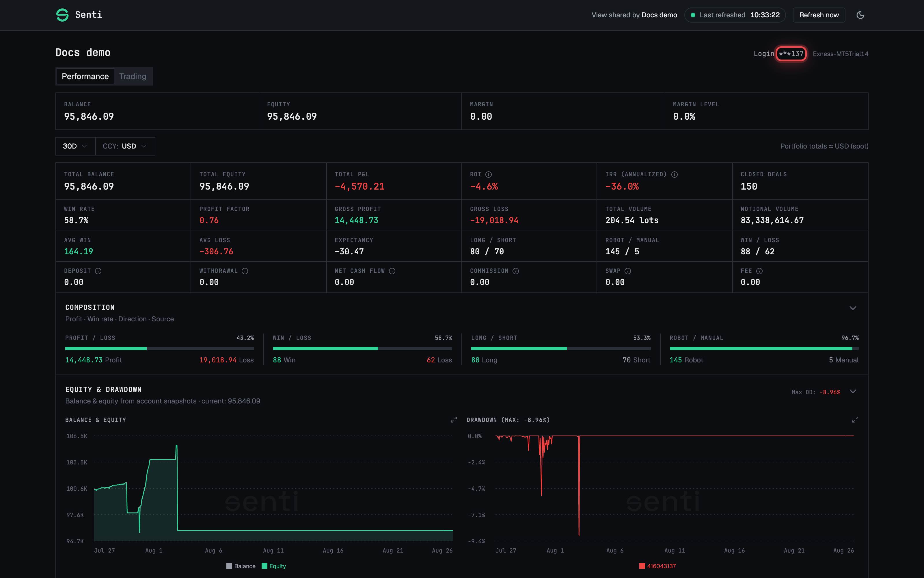Click the Total Volume 204.54 lots

pyautogui.click(x=632, y=221)
